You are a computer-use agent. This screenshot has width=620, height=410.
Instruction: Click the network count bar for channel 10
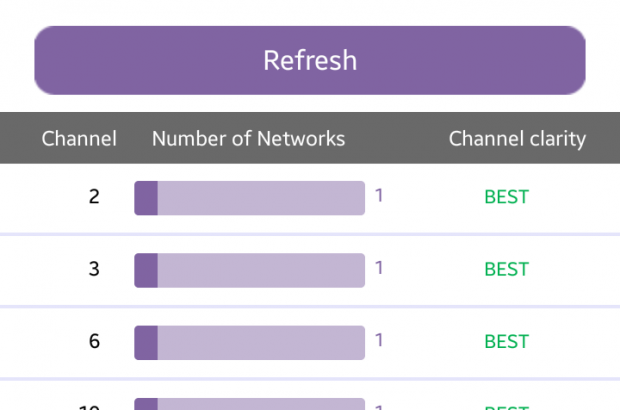click(249, 404)
